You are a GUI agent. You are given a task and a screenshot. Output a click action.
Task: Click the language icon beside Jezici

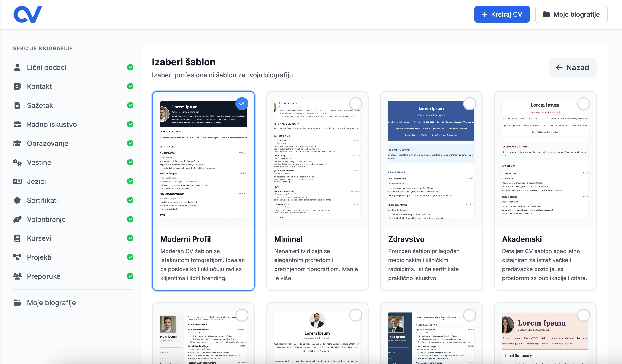tap(17, 181)
